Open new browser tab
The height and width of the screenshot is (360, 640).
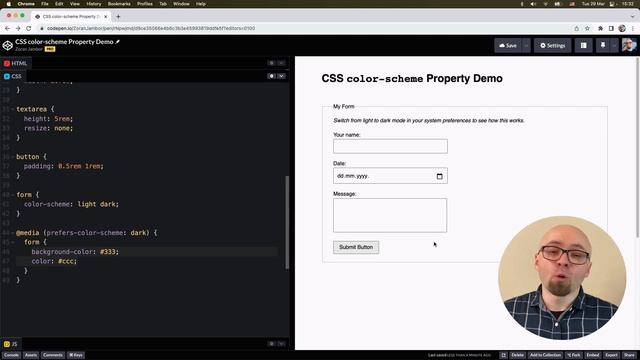point(118,17)
